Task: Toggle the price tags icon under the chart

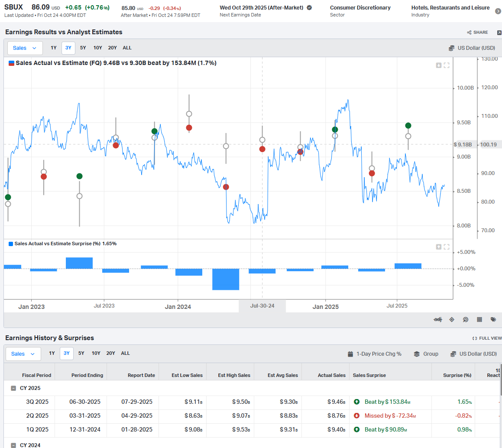Action: pyautogui.click(x=493, y=319)
